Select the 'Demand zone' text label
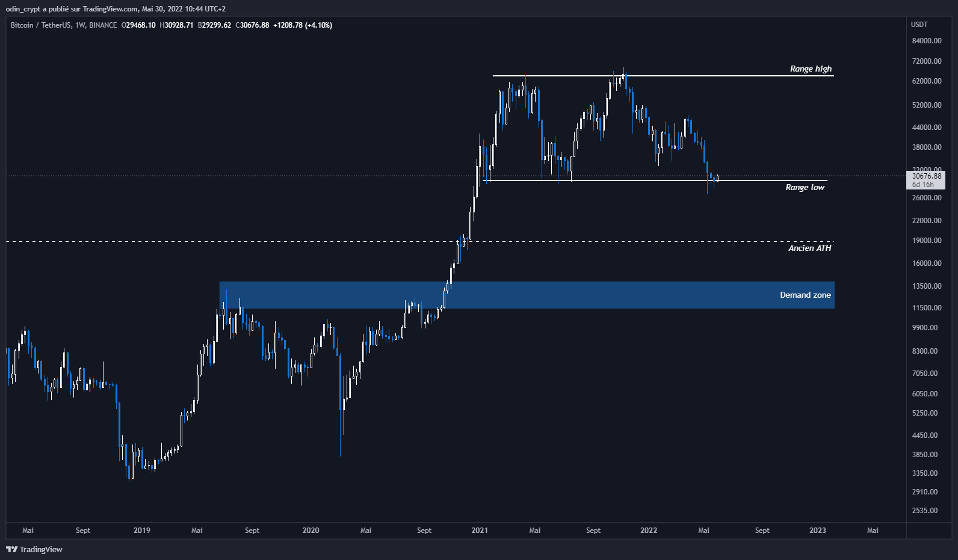Screen dimensions: 958x560 pos(805,295)
